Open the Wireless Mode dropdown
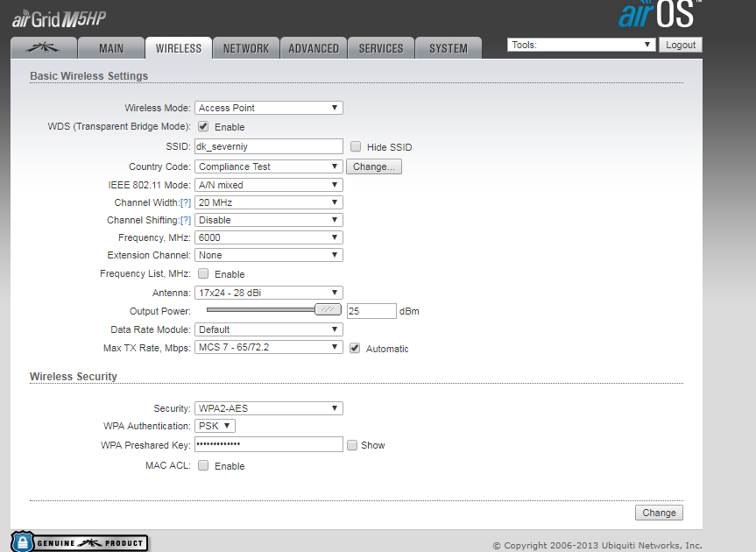Screen dimensions: 756x552 [268, 108]
